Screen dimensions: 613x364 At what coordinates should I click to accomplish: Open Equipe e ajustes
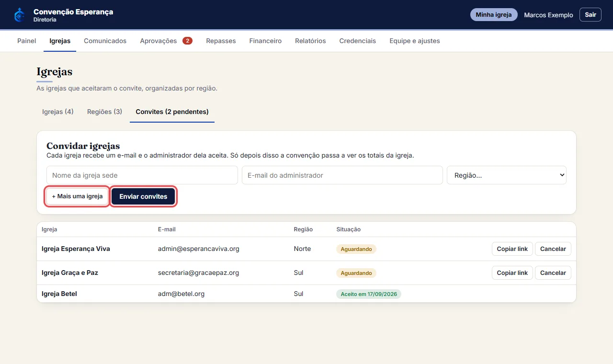point(415,41)
